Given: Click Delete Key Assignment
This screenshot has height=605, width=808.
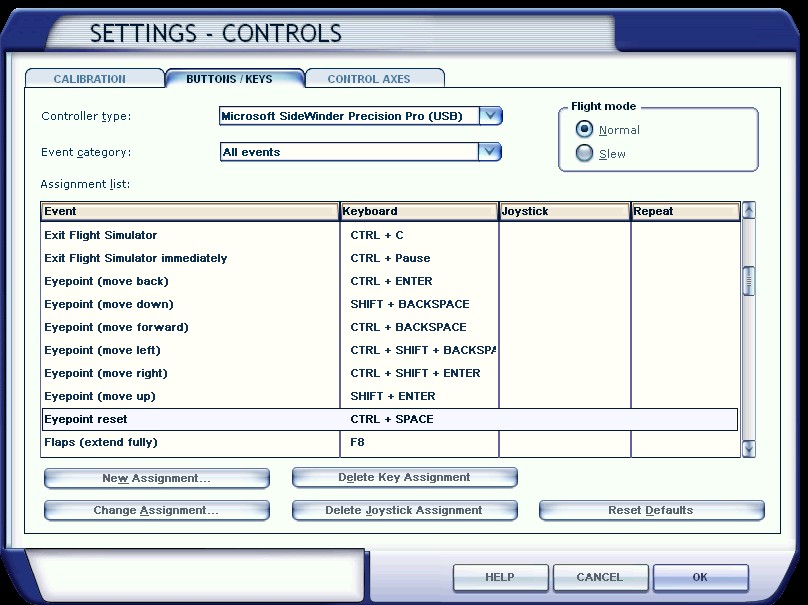Looking at the screenshot, I should 404,478.
